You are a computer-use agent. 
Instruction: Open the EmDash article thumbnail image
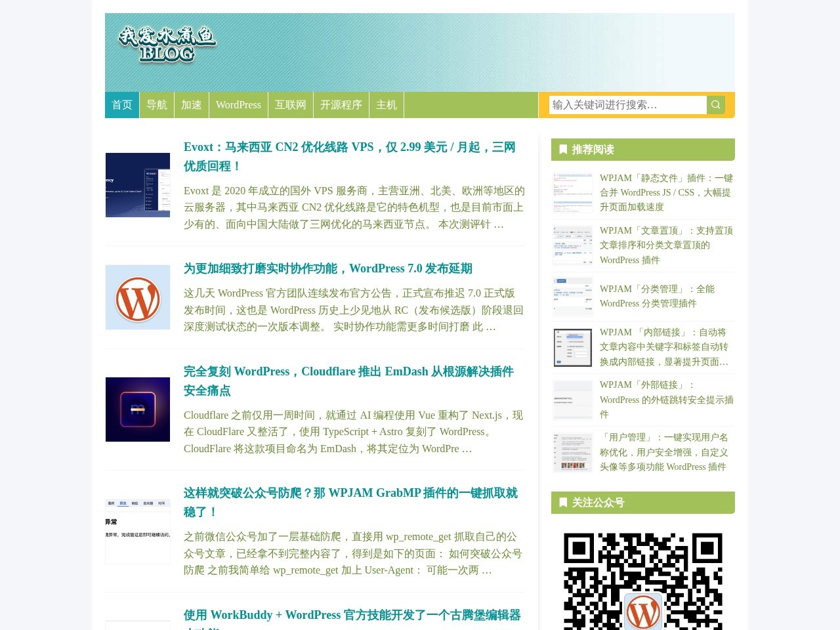pyautogui.click(x=138, y=409)
